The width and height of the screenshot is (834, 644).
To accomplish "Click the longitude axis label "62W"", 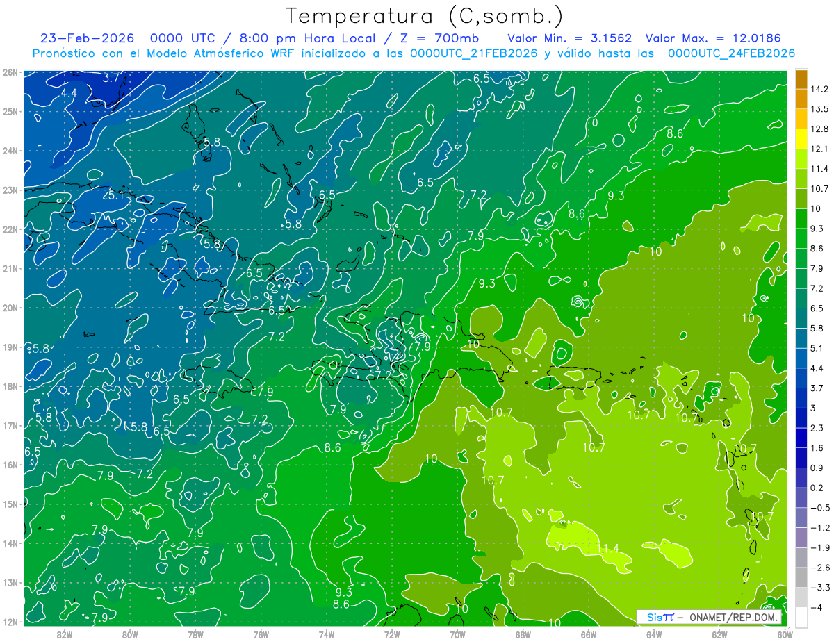I will tap(719, 634).
